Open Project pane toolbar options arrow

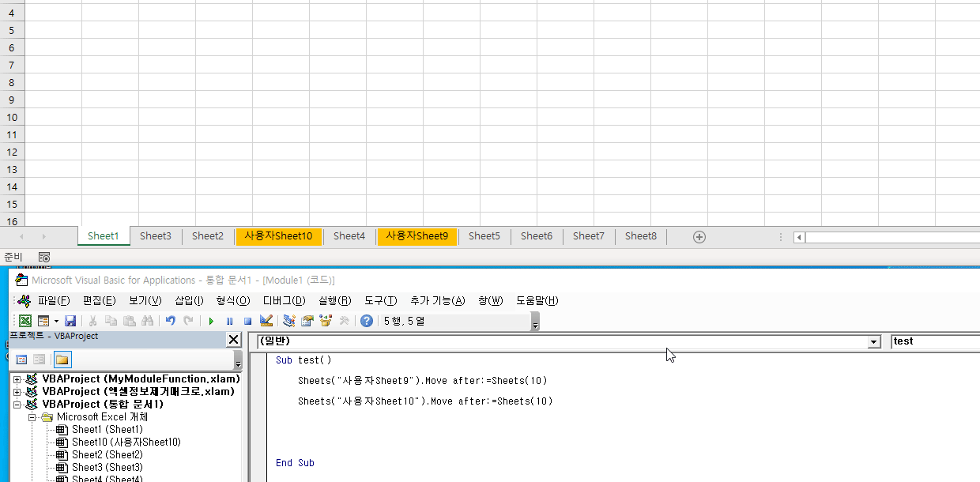[238, 360]
